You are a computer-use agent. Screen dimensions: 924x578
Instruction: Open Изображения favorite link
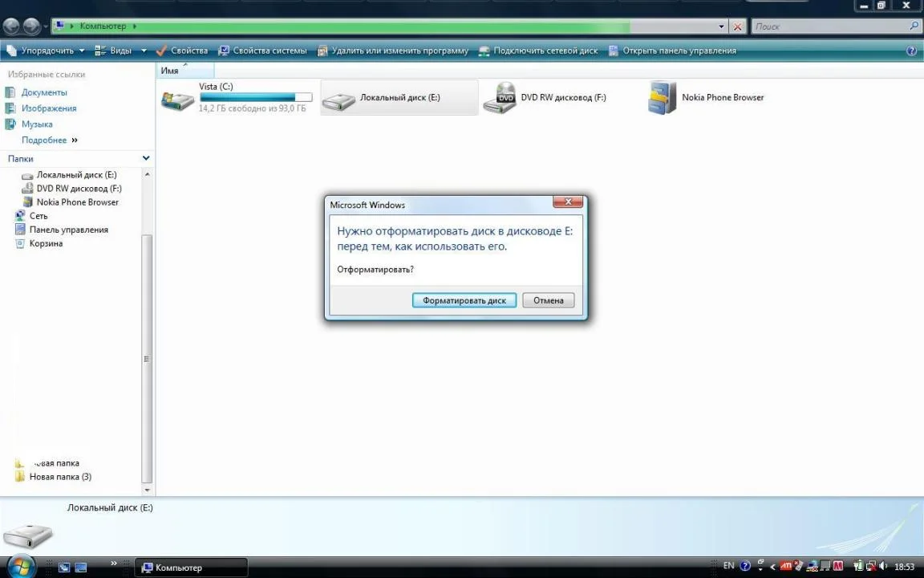pyautogui.click(x=49, y=108)
